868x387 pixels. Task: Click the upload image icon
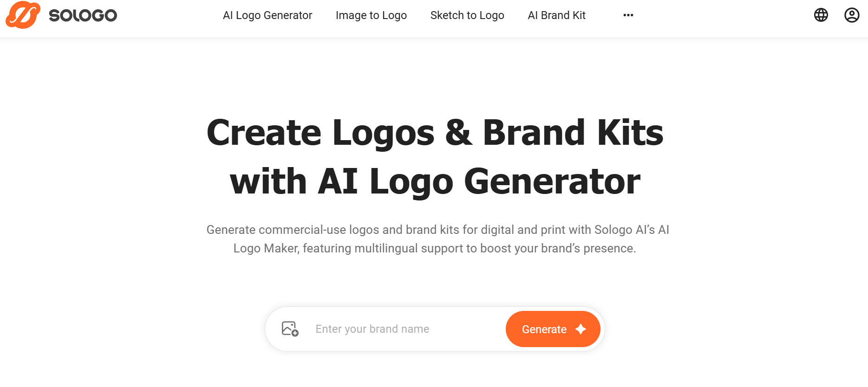tap(290, 329)
